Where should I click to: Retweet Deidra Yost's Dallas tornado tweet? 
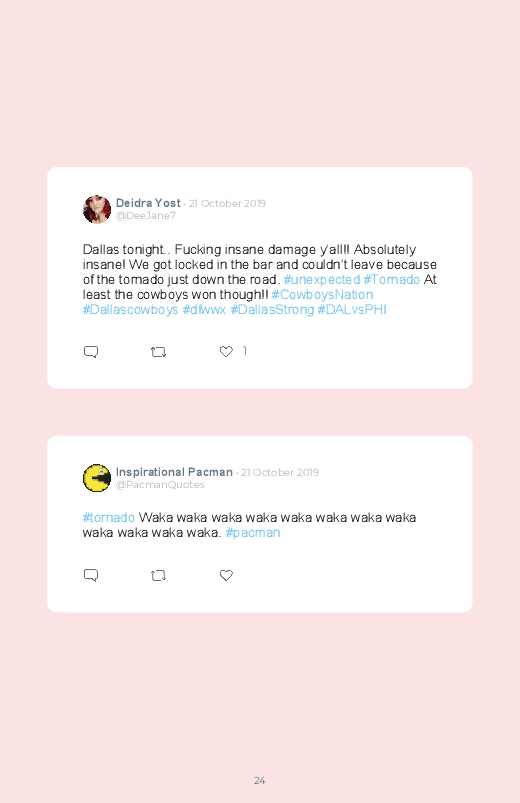(158, 352)
